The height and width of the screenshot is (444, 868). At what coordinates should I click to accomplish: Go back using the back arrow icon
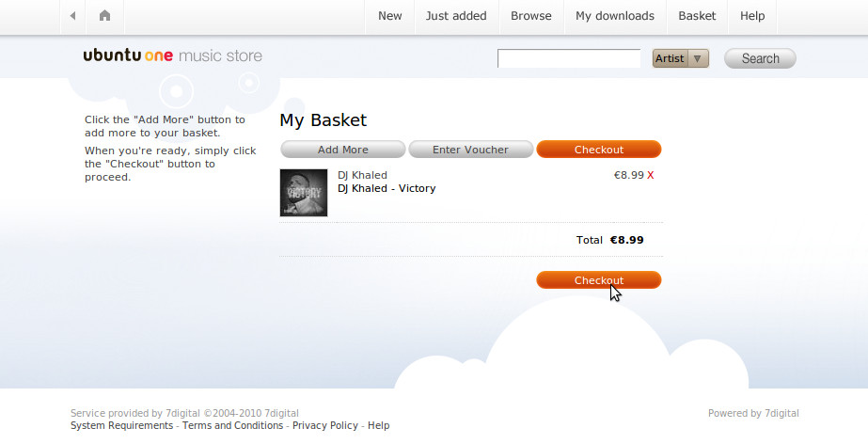tap(72, 16)
